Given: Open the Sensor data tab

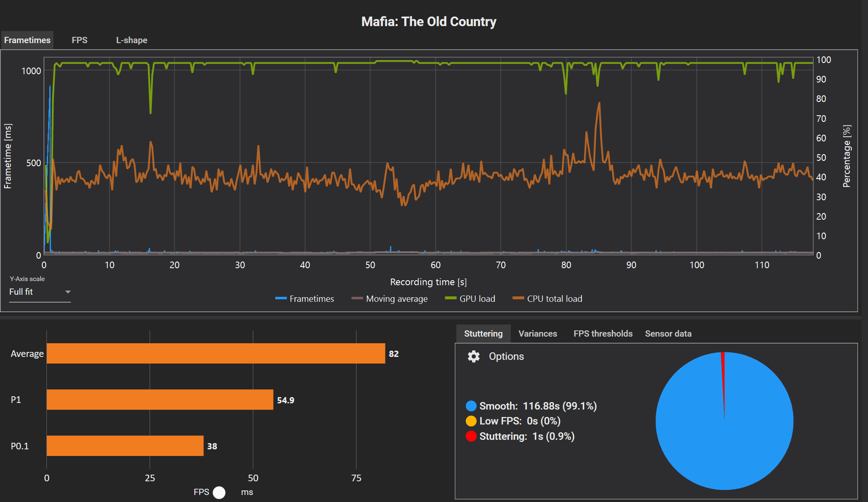Looking at the screenshot, I should 668,334.
